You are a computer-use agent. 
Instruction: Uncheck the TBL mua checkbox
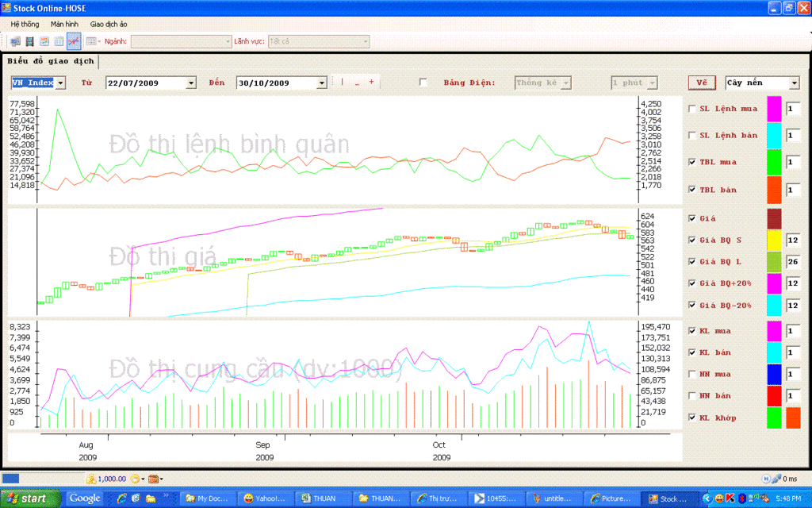(x=691, y=162)
